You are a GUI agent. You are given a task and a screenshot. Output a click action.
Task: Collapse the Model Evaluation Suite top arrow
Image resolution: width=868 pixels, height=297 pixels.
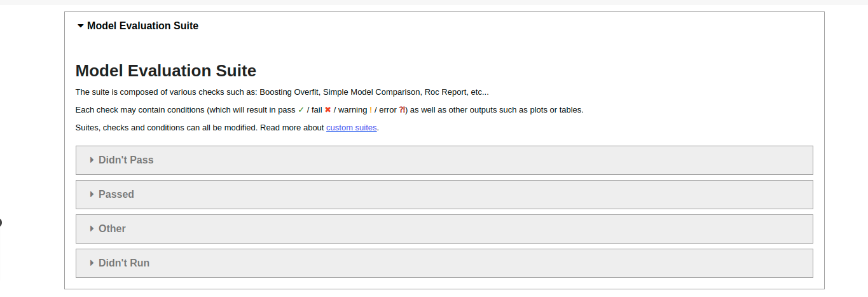[x=80, y=26]
